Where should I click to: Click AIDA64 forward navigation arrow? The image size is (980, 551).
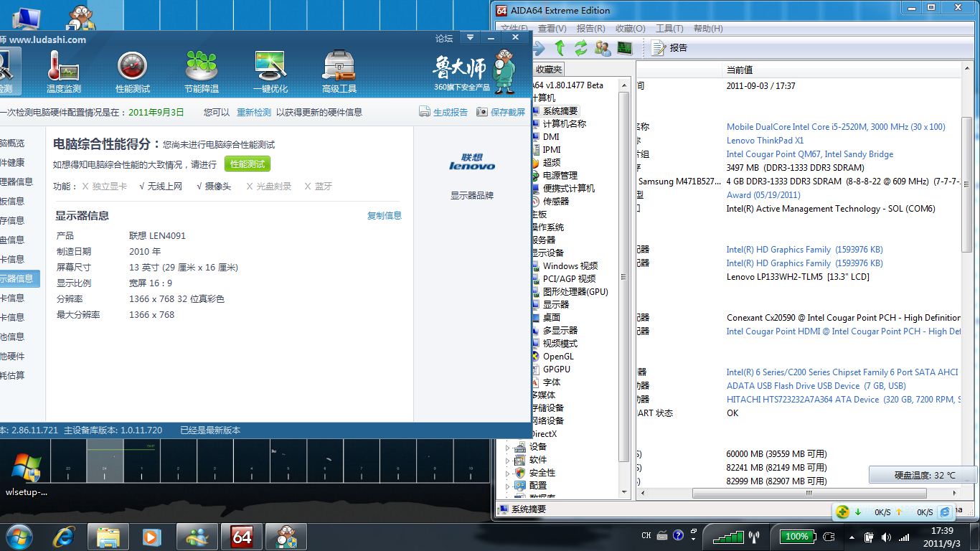pyautogui.click(x=538, y=48)
